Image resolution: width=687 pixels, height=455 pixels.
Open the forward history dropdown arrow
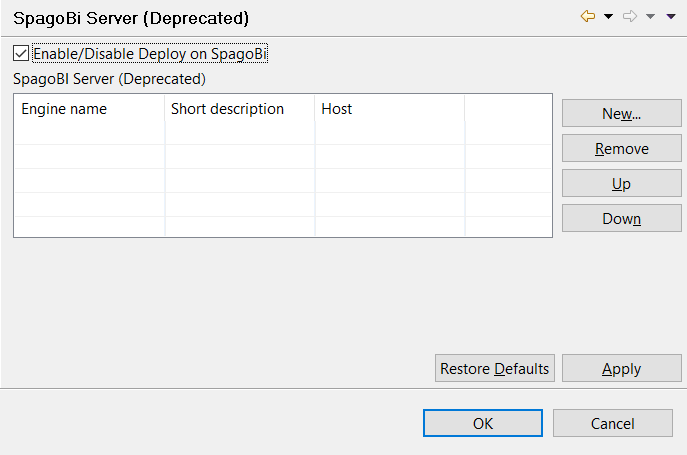(650, 17)
